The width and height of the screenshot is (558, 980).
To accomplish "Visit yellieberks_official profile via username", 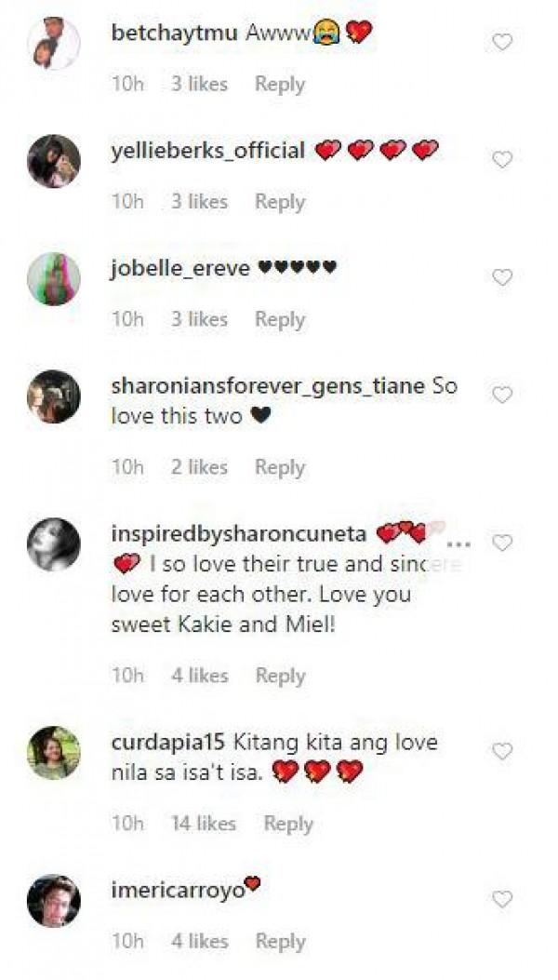I will pyautogui.click(x=208, y=151).
